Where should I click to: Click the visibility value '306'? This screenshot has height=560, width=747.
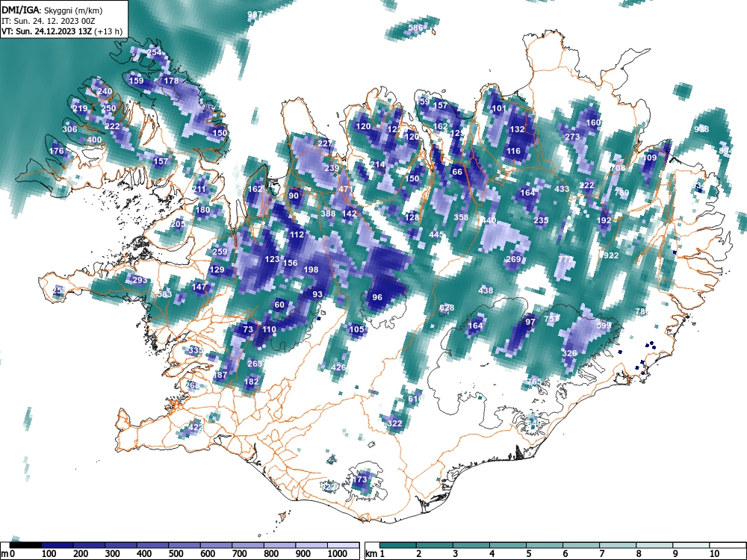pyautogui.click(x=69, y=129)
